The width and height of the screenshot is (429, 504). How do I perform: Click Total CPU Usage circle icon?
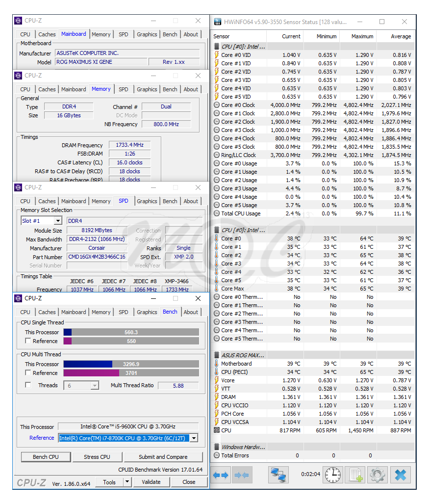coord(217,213)
